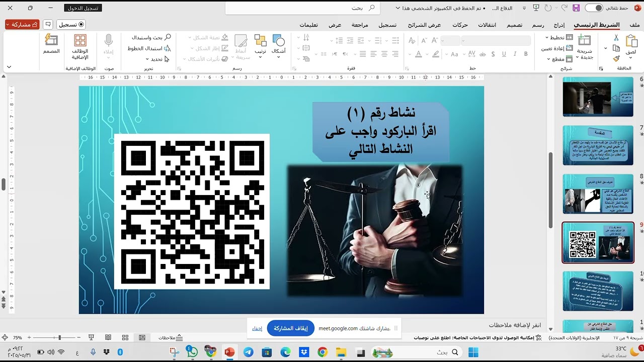Screen dimensions: 644x362
Task: Open the Animations (حركات) tab
Action: coord(460,25)
